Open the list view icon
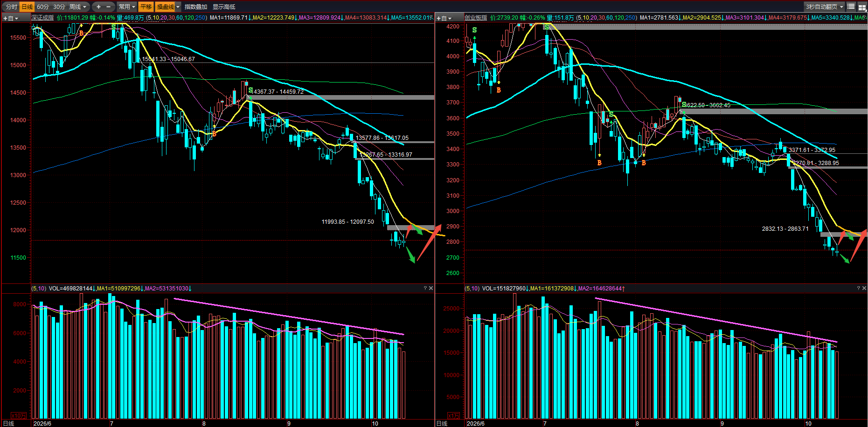This screenshot has height=427, width=868. click(x=851, y=7)
